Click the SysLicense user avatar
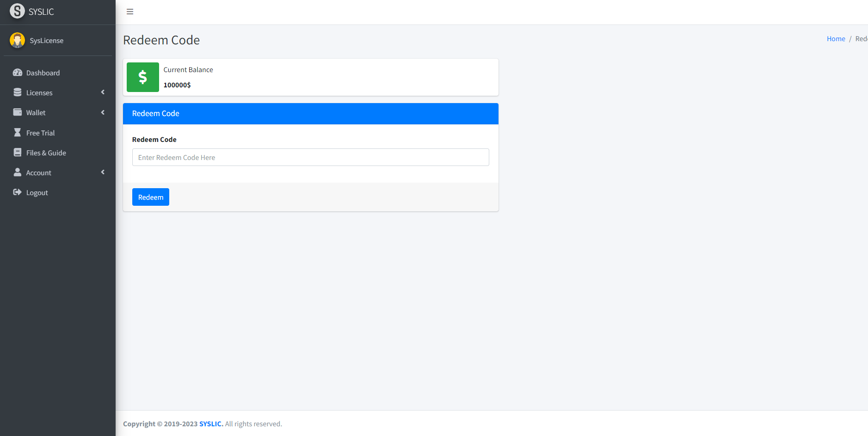This screenshot has width=868, height=436. pos(17,40)
